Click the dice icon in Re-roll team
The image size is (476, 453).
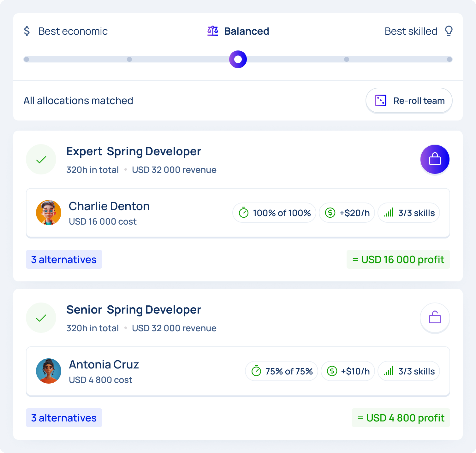[x=381, y=101]
